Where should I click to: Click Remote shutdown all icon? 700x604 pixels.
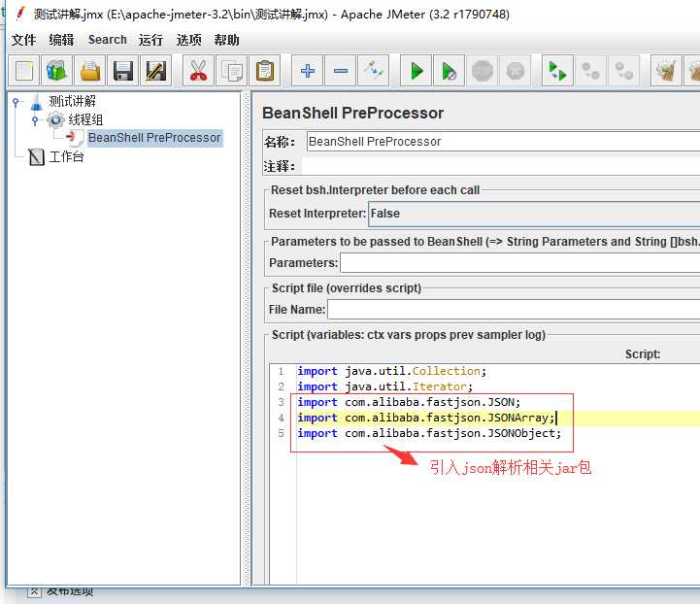click(623, 71)
